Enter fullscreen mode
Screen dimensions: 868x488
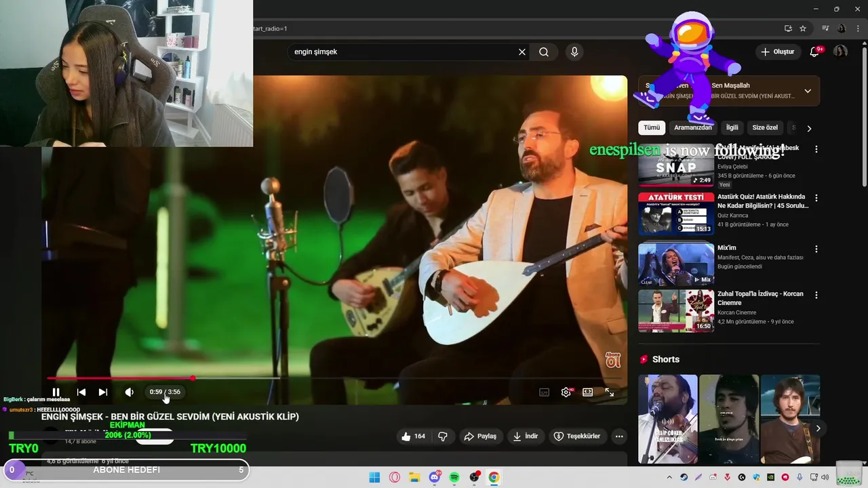(610, 392)
